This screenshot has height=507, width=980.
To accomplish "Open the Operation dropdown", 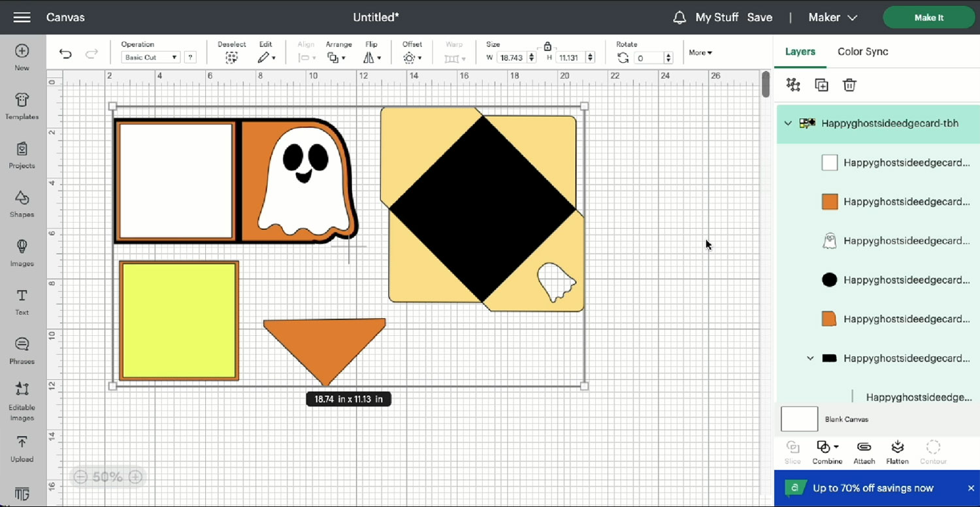I will pyautogui.click(x=149, y=57).
